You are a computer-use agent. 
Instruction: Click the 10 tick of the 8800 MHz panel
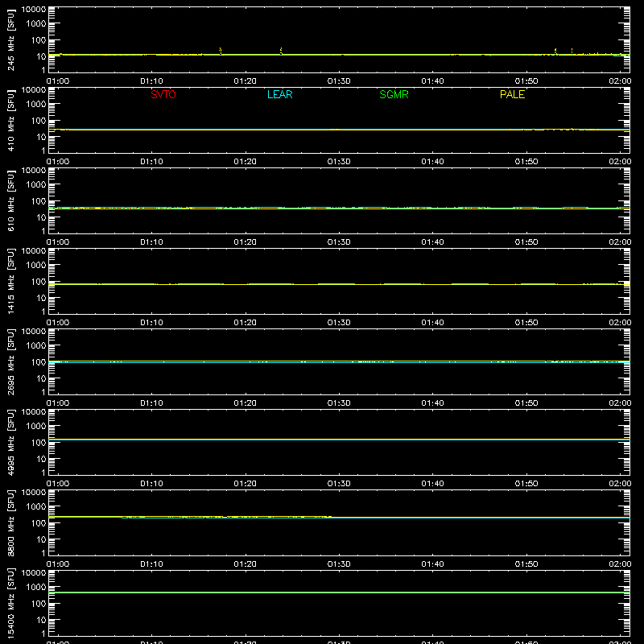41,539
